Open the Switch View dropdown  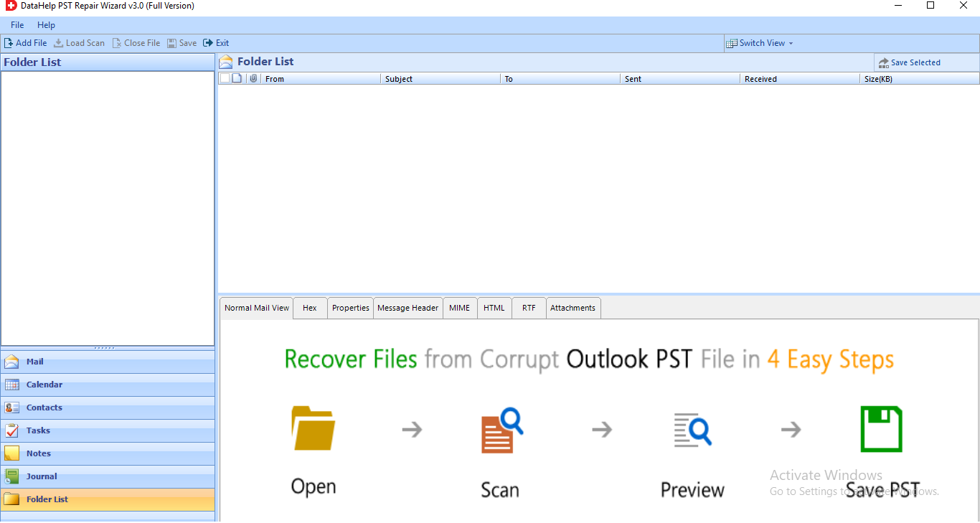pos(760,43)
